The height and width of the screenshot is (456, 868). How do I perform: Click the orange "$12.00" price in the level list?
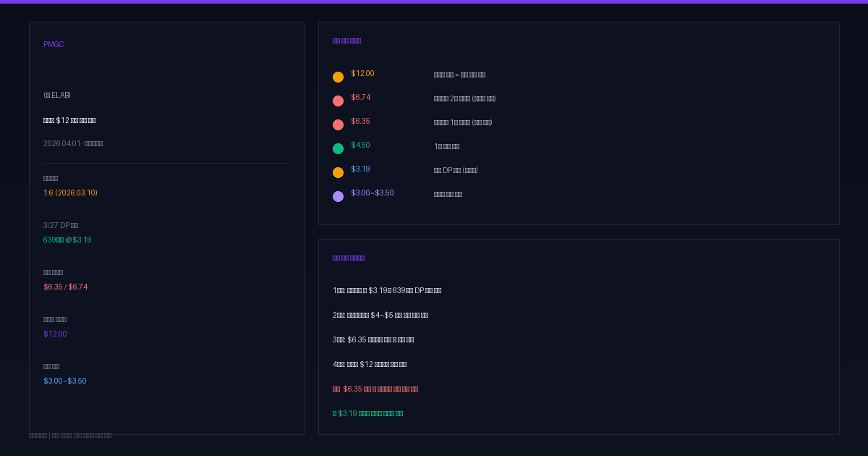pos(362,74)
